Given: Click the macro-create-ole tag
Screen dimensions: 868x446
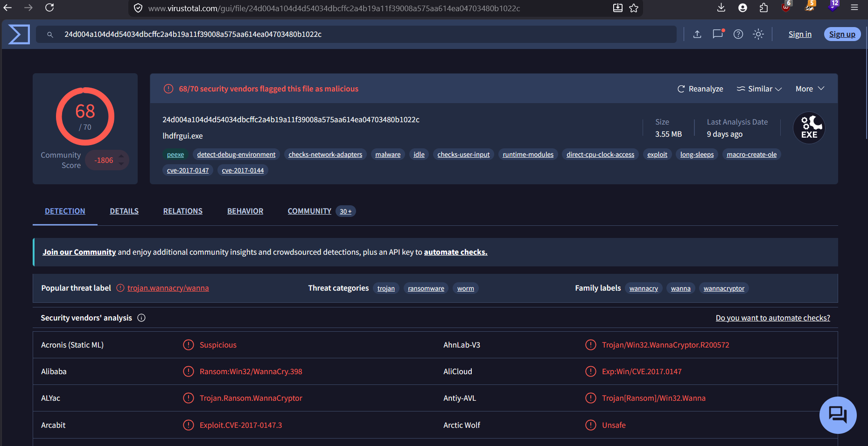Looking at the screenshot, I should (x=751, y=154).
